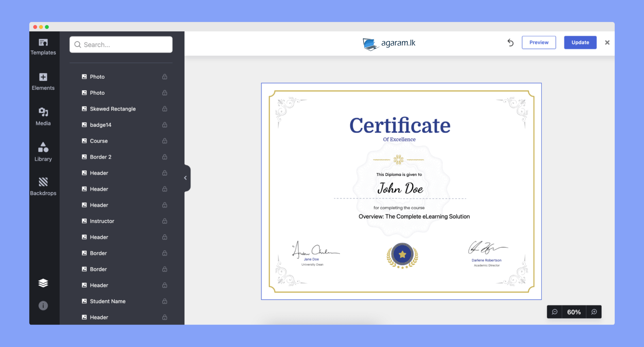This screenshot has width=644, height=347.
Task: Click the Preview button
Action: tap(539, 43)
